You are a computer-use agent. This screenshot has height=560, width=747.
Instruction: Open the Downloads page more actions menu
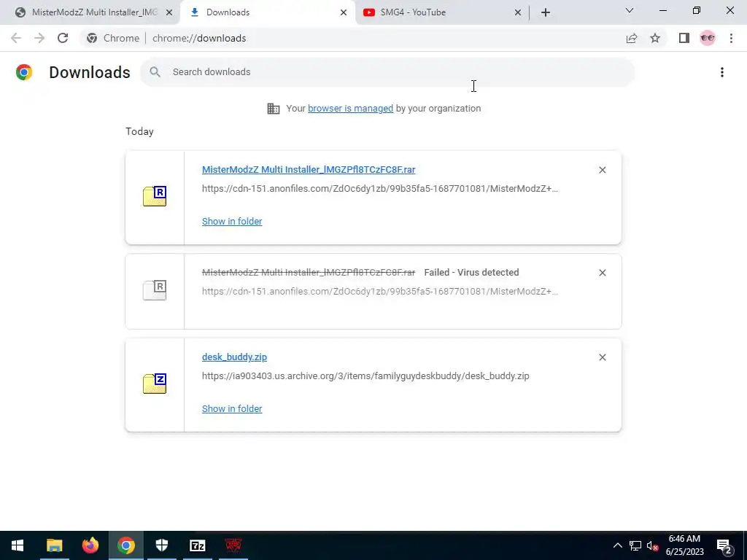click(x=722, y=72)
